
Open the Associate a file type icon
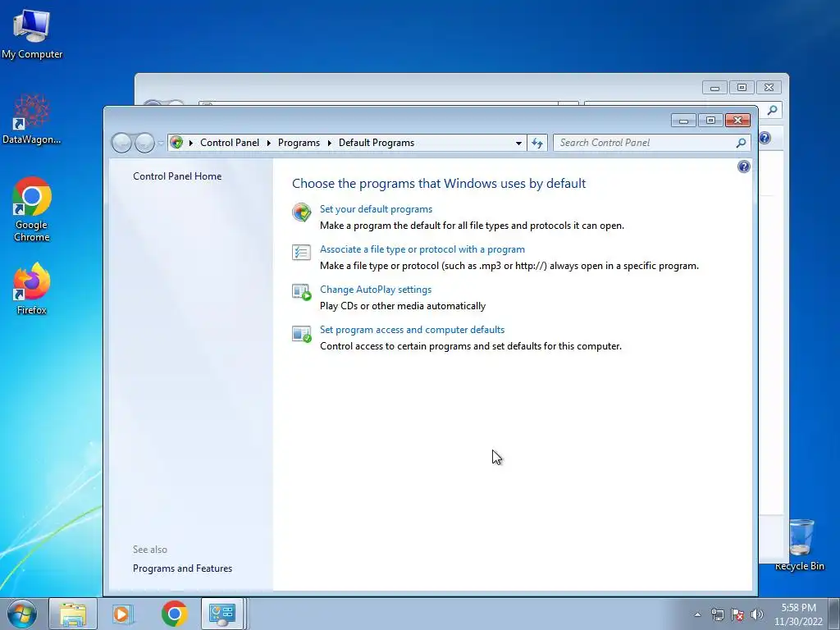point(302,252)
